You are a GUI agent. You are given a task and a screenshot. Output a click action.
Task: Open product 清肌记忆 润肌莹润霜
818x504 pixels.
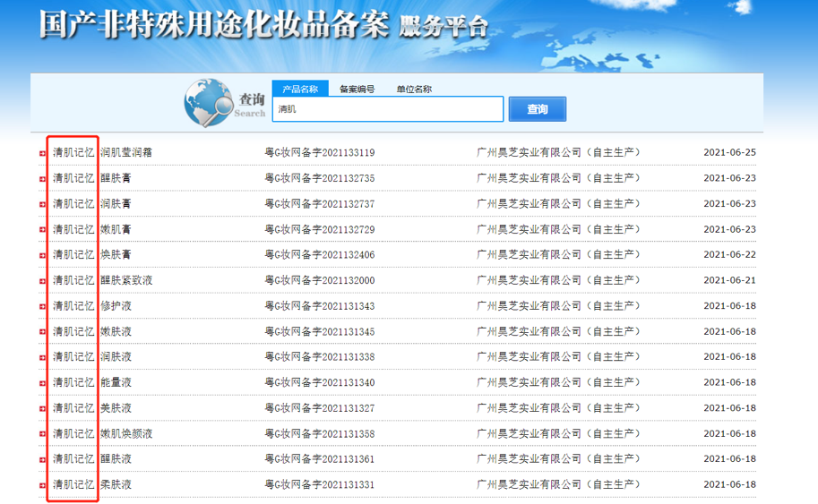102,152
